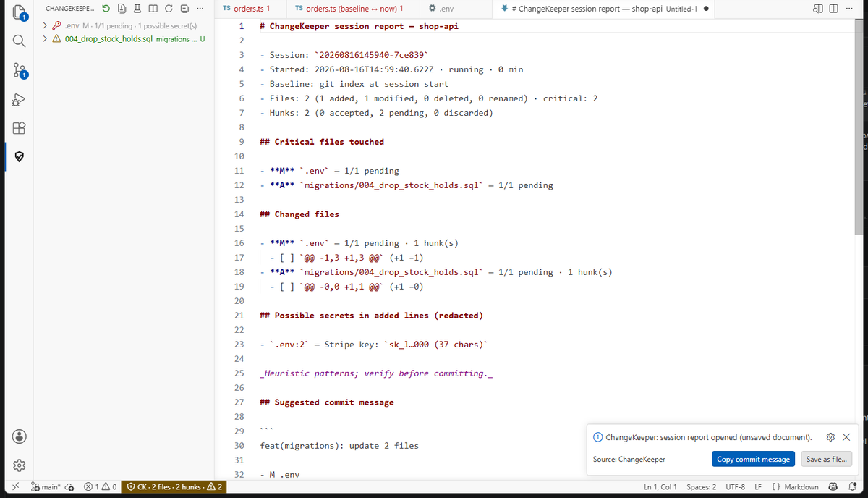The height and width of the screenshot is (498, 868).
Task: Click the 'Baseline: git index at session start' line
Action: coord(354,84)
